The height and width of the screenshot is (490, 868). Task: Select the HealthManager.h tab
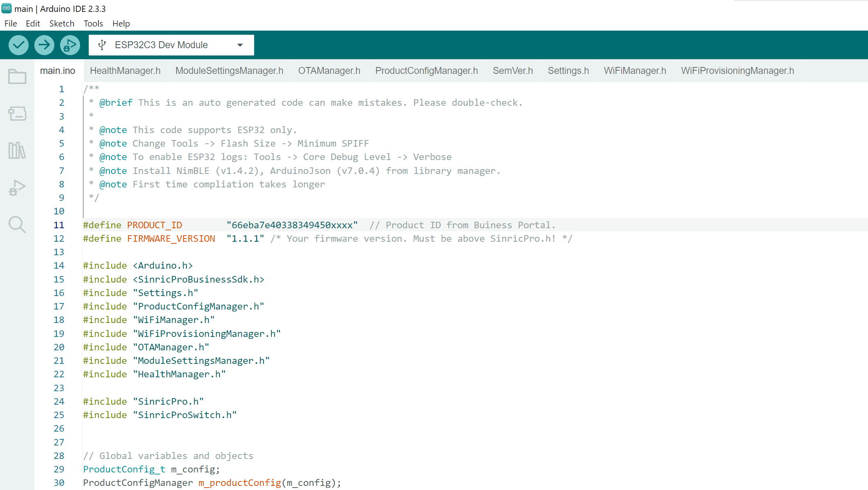pos(125,70)
